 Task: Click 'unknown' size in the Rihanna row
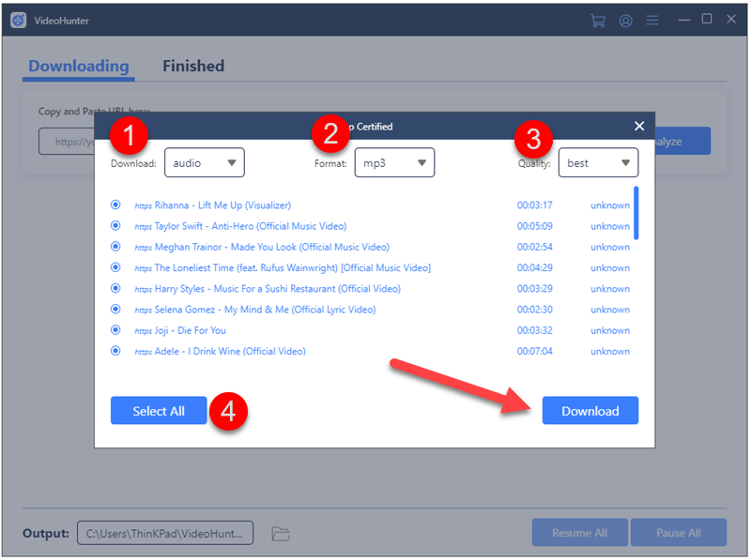coord(610,205)
